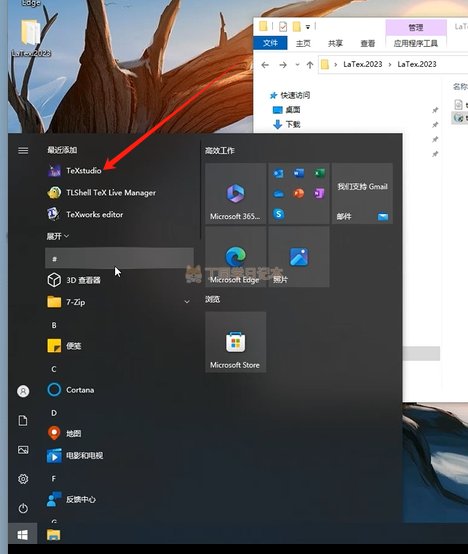The width and height of the screenshot is (468, 554).
Task: Click the Settings gear in Start sidebar
Action: [23, 479]
